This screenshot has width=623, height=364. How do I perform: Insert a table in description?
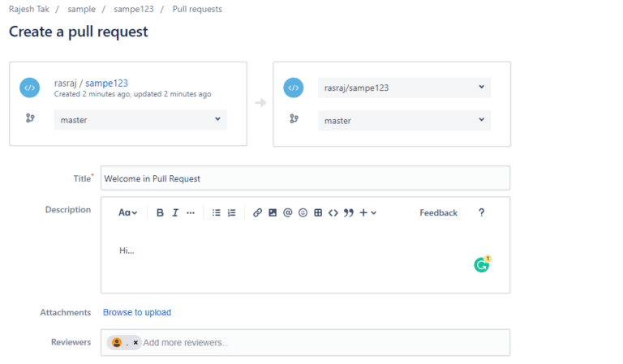(x=318, y=212)
